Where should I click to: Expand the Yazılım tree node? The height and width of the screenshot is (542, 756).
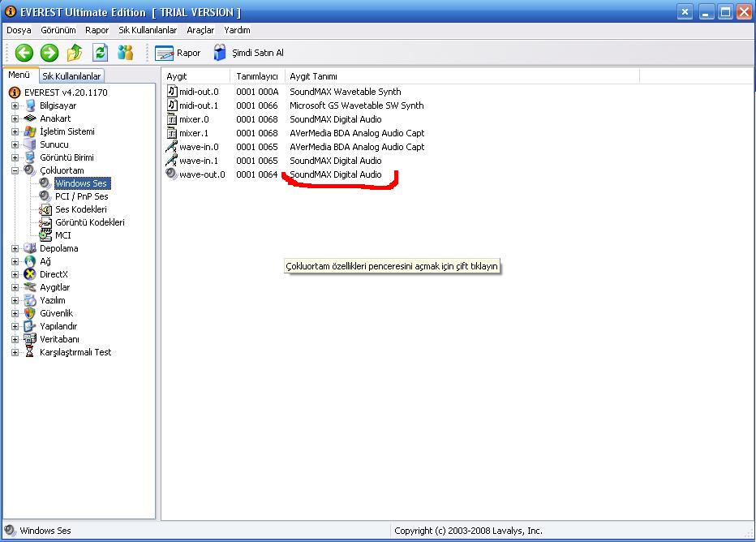click(15, 301)
